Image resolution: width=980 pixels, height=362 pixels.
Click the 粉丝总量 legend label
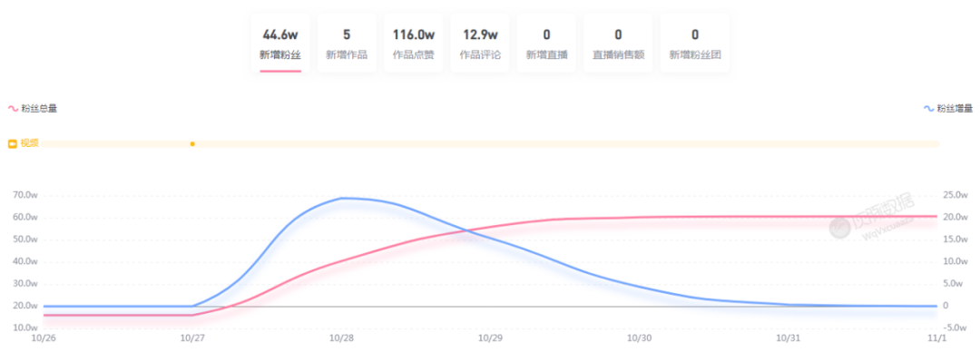(x=39, y=109)
